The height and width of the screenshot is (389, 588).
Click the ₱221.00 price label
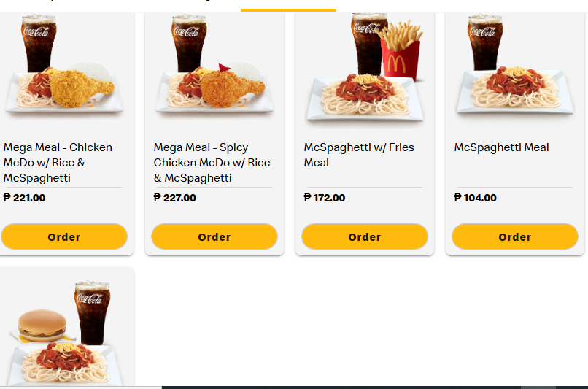tap(25, 198)
